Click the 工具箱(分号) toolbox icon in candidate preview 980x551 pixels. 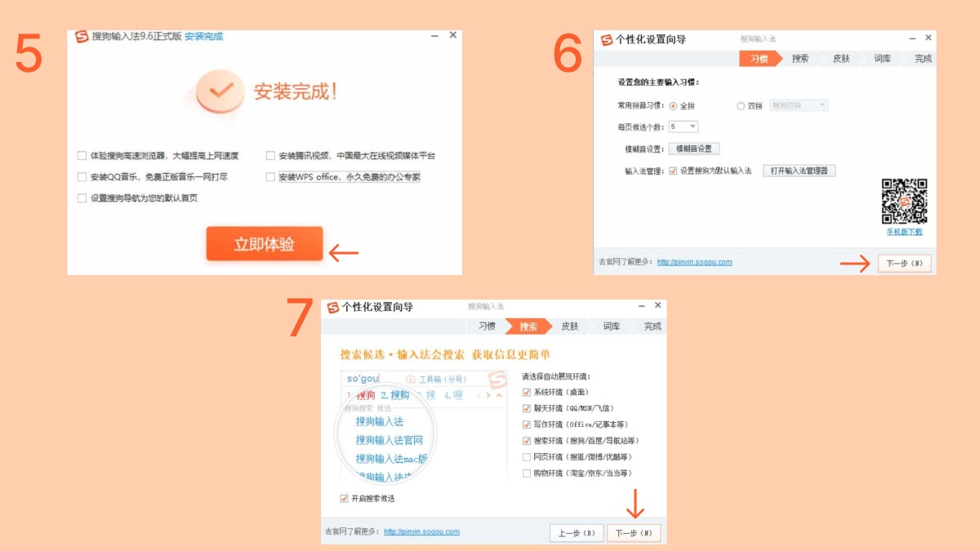409,379
